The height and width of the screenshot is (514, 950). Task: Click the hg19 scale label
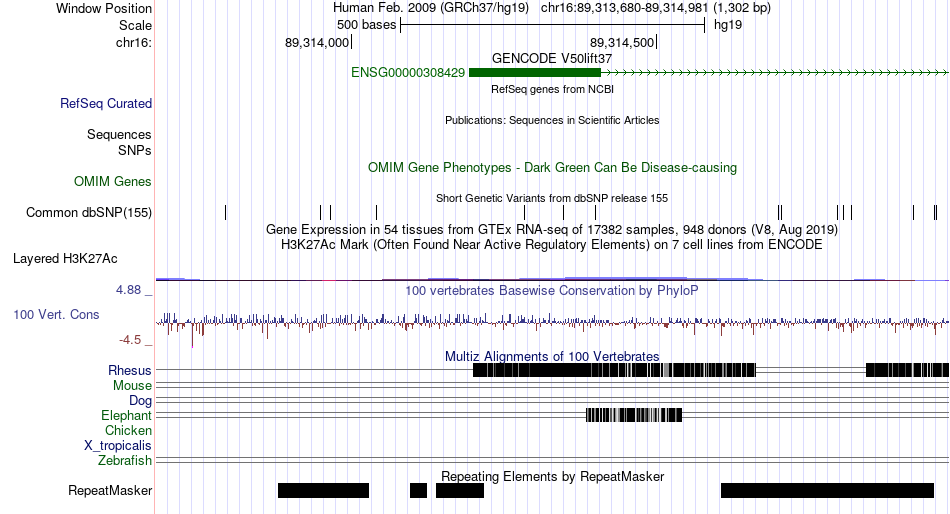[x=728, y=25]
